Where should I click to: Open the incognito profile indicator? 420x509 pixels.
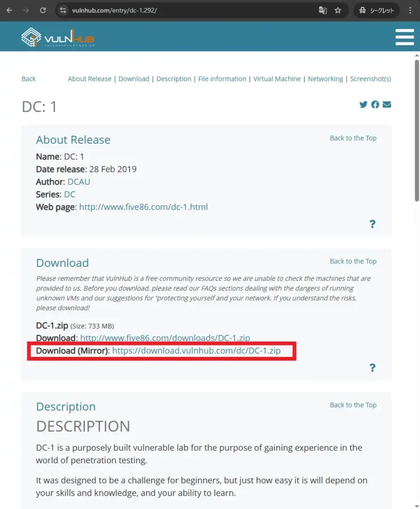pos(376,10)
